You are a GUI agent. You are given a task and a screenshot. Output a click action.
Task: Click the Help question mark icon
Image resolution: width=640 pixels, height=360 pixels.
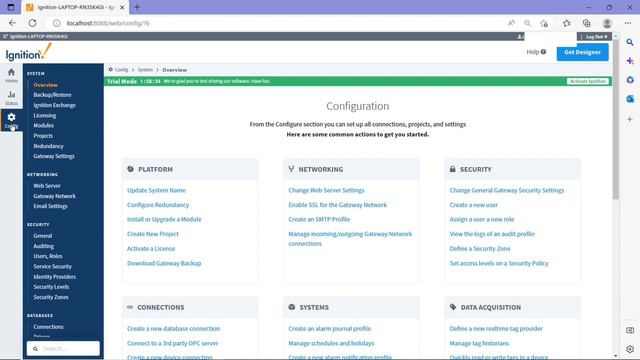tap(543, 52)
